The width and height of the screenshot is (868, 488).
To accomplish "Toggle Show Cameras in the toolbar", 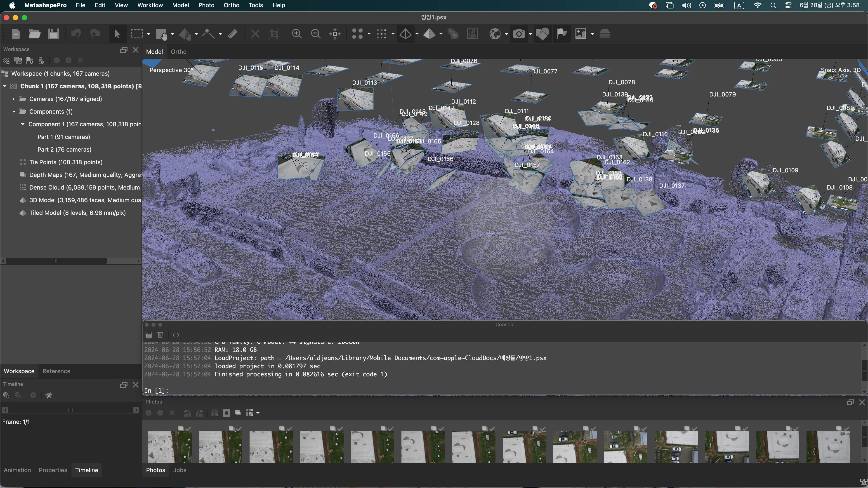I will click(519, 34).
